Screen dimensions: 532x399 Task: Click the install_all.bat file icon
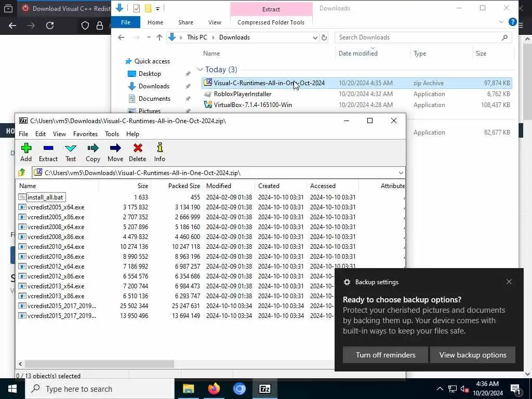(x=22, y=197)
